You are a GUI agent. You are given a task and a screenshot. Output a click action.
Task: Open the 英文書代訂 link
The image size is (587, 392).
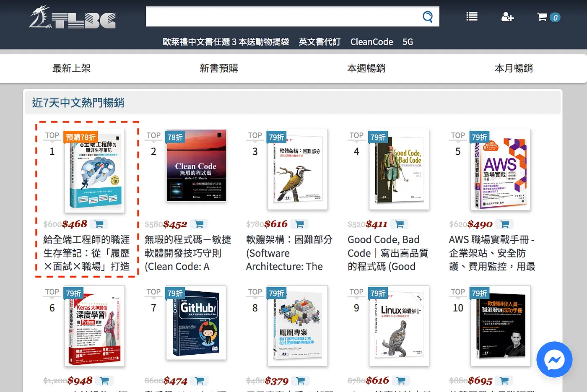click(x=319, y=42)
